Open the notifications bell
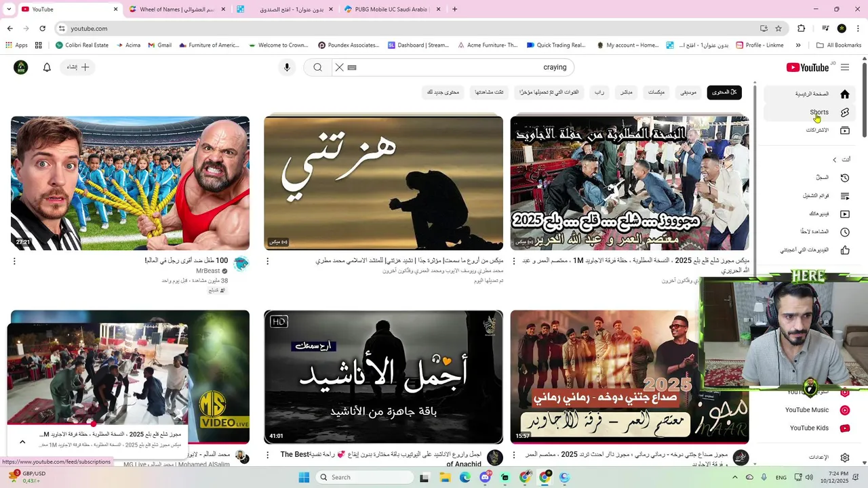This screenshot has width=868, height=488. 47,67
